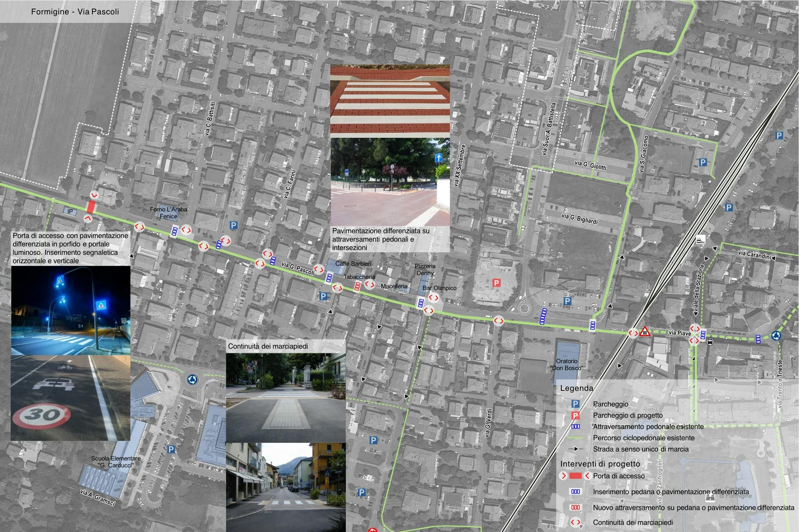Click the 'via C. Battisti' street label
The width and height of the screenshot is (799, 532).
(x=210, y=119)
